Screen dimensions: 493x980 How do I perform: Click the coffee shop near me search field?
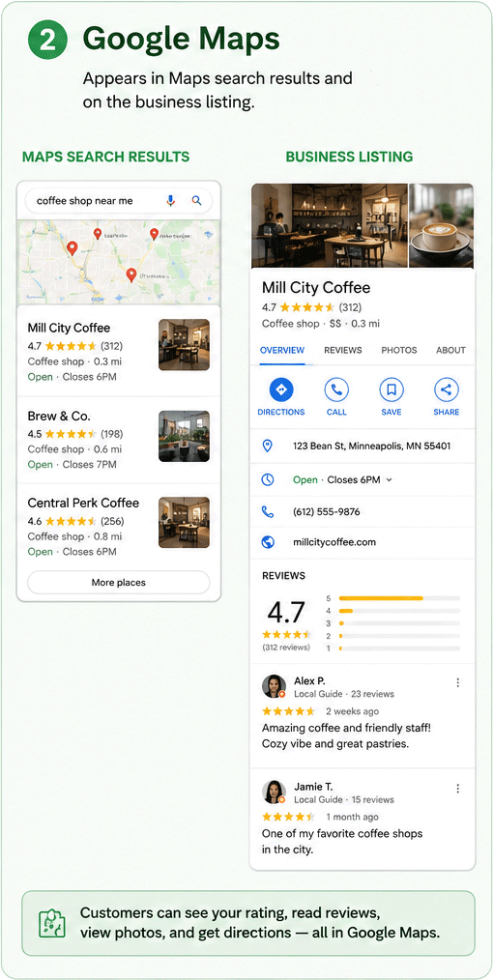[119, 201]
